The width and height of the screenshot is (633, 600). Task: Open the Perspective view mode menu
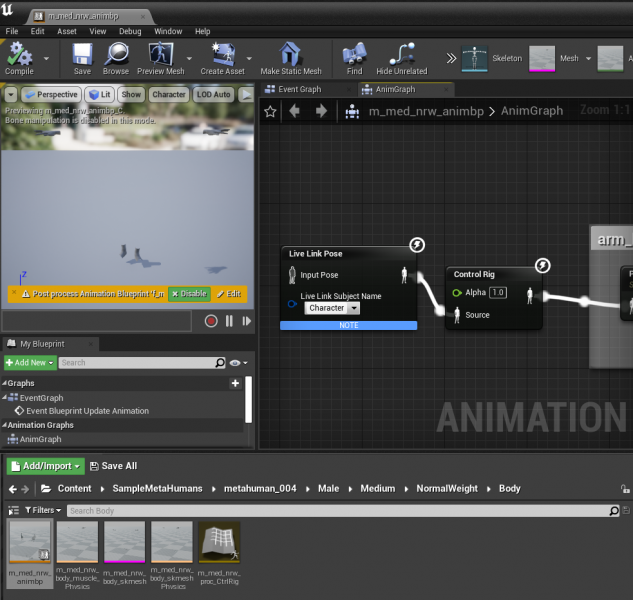[x=51, y=94]
